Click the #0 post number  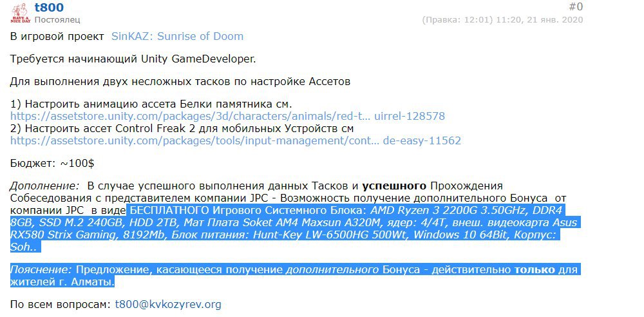tap(575, 6)
